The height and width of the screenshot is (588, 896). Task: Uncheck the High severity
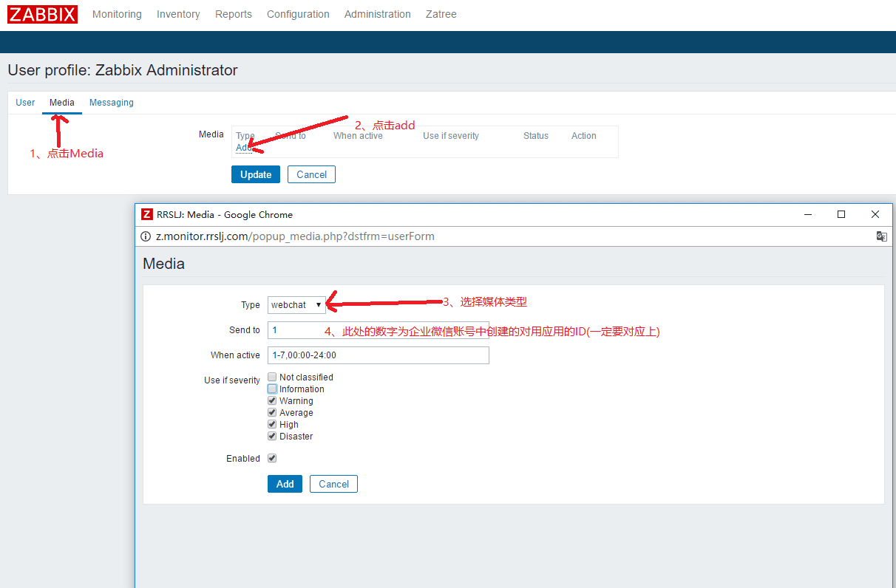pyautogui.click(x=272, y=424)
